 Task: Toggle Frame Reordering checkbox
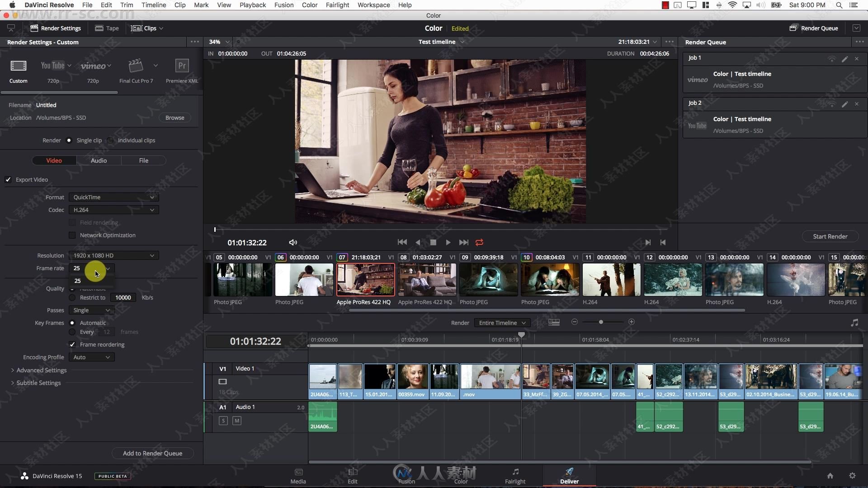(73, 344)
